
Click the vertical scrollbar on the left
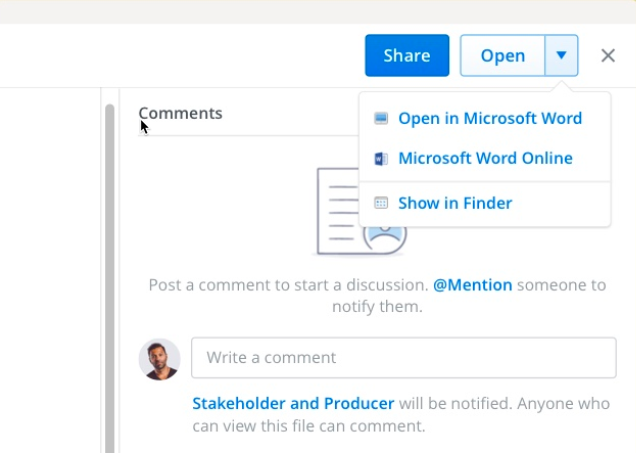pos(110,278)
